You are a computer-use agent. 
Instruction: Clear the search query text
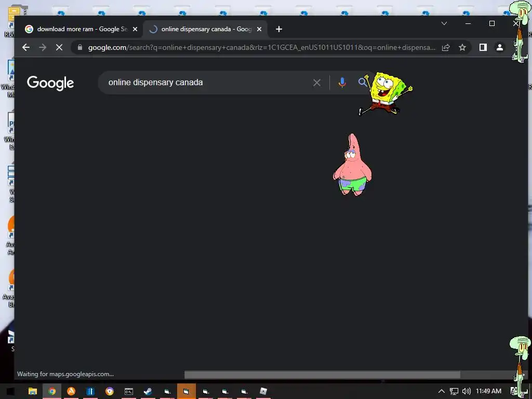coord(317,83)
